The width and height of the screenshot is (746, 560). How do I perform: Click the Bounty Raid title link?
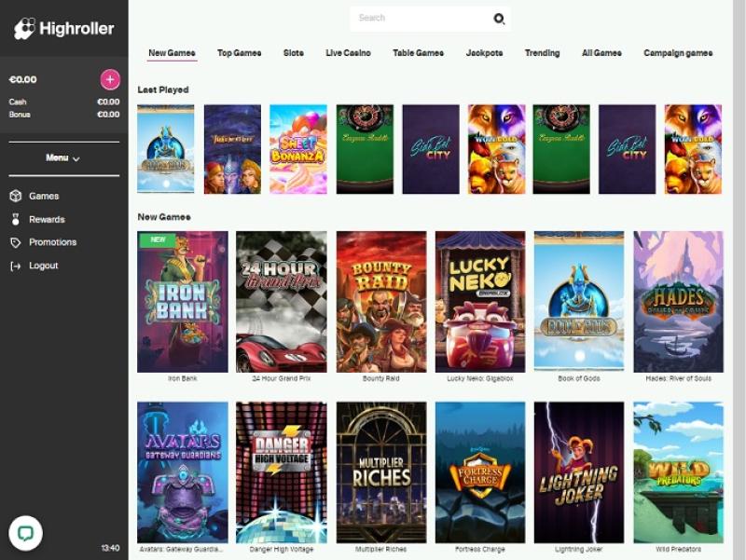380,379
